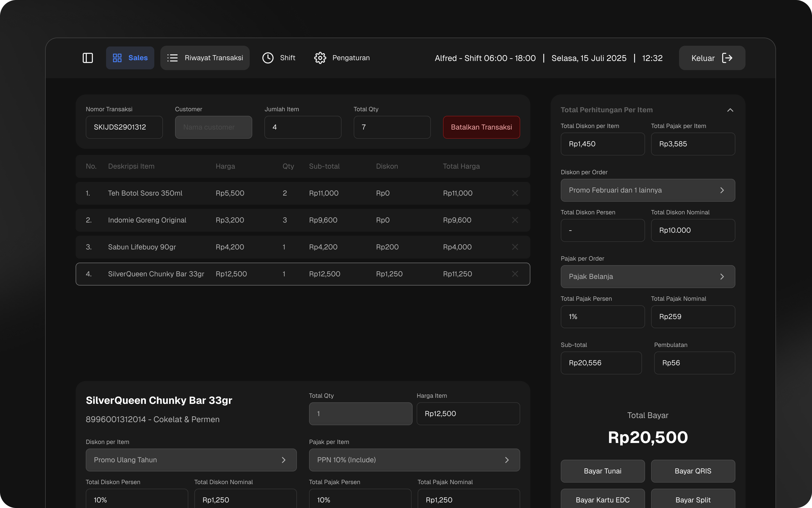Click the Rp259 pajak nominal field
Viewport: 812px width, 508px height.
point(693,316)
